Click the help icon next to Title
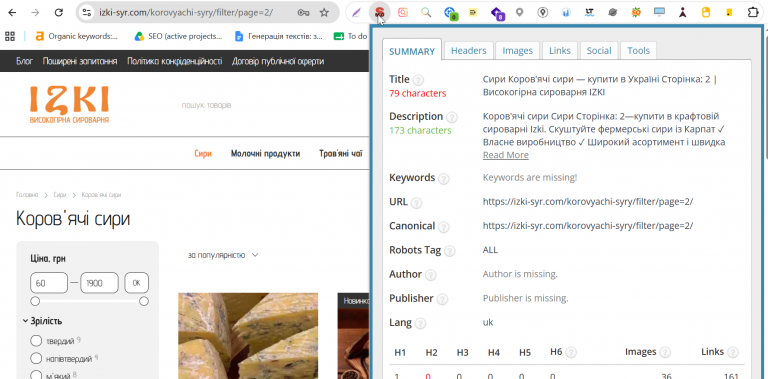 (418, 80)
